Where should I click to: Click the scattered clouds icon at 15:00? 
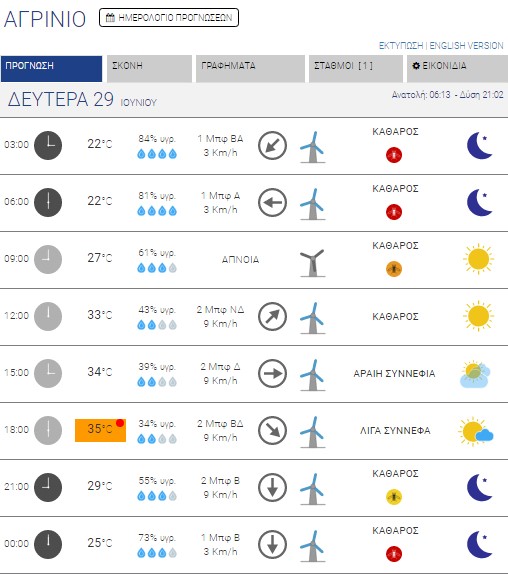[475, 374]
